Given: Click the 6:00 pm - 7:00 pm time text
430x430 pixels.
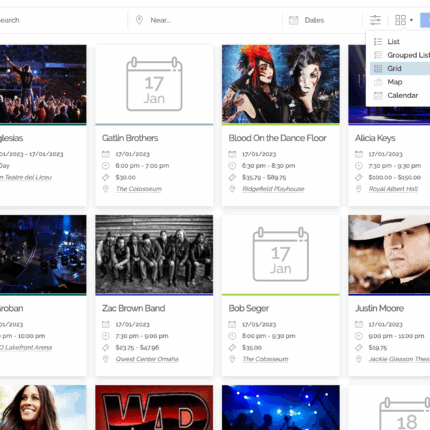Looking at the screenshot, I should [x=142, y=166].
